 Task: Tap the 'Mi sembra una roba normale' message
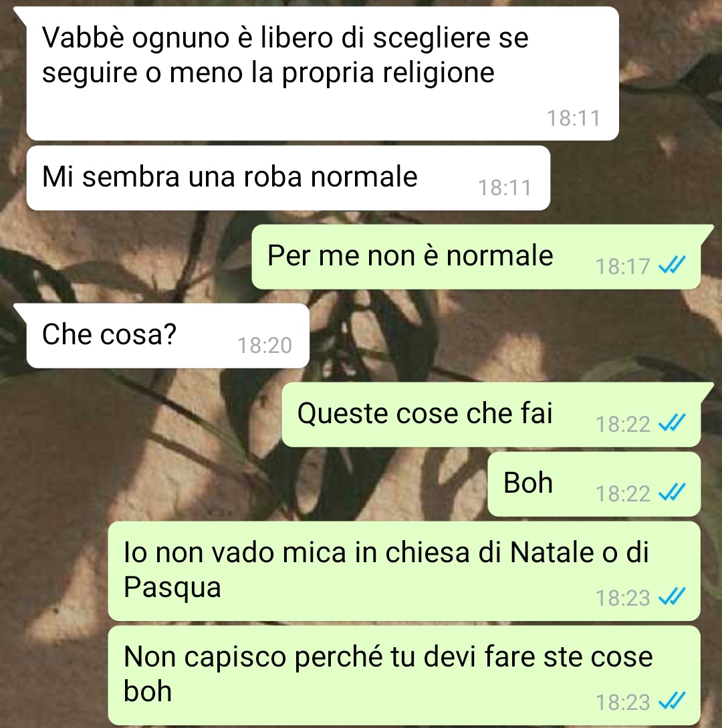(288, 178)
